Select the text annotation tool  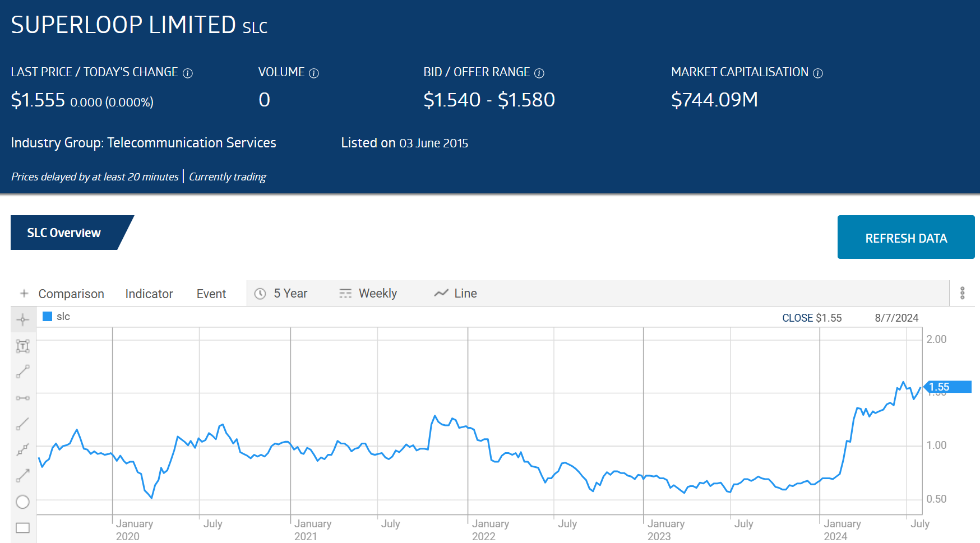tap(22, 346)
